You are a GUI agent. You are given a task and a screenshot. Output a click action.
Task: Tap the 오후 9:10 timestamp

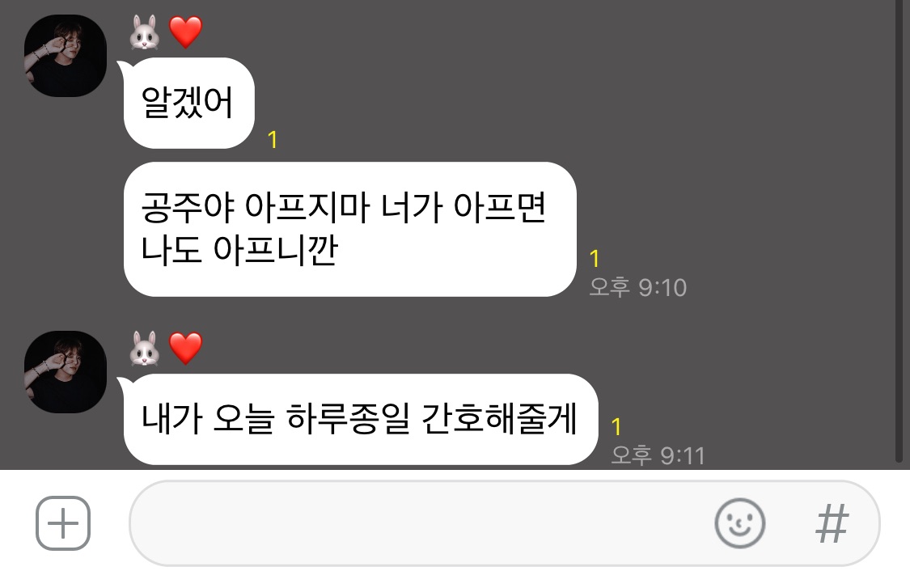click(638, 287)
